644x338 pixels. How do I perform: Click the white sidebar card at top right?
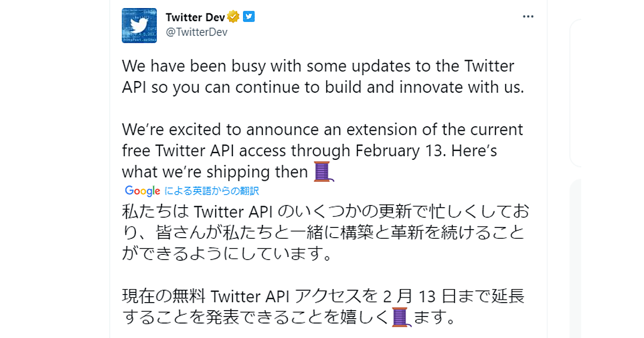[606, 92]
